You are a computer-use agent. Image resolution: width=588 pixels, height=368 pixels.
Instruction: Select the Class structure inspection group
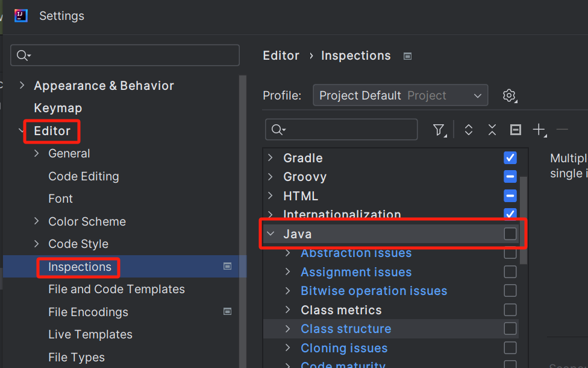point(346,329)
